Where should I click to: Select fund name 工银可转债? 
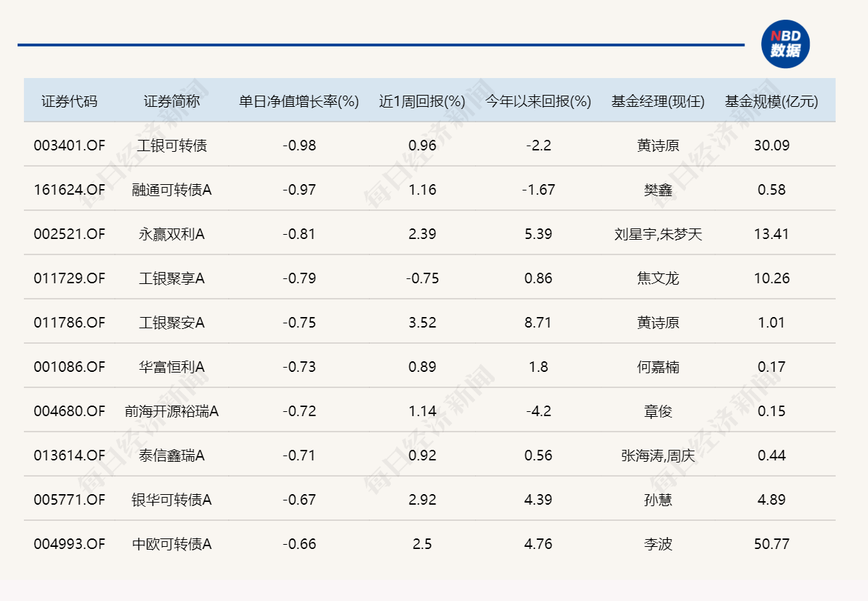pyautogui.click(x=171, y=146)
